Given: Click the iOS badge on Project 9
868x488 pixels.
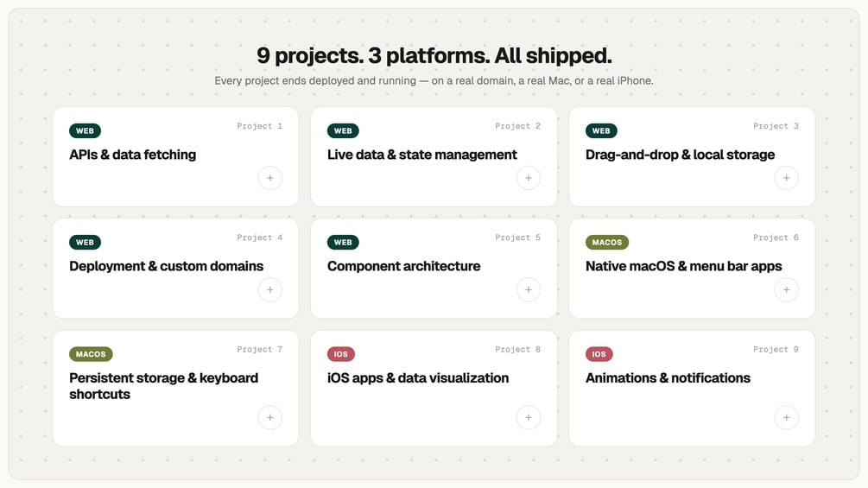Looking at the screenshot, I should [599, 354].
